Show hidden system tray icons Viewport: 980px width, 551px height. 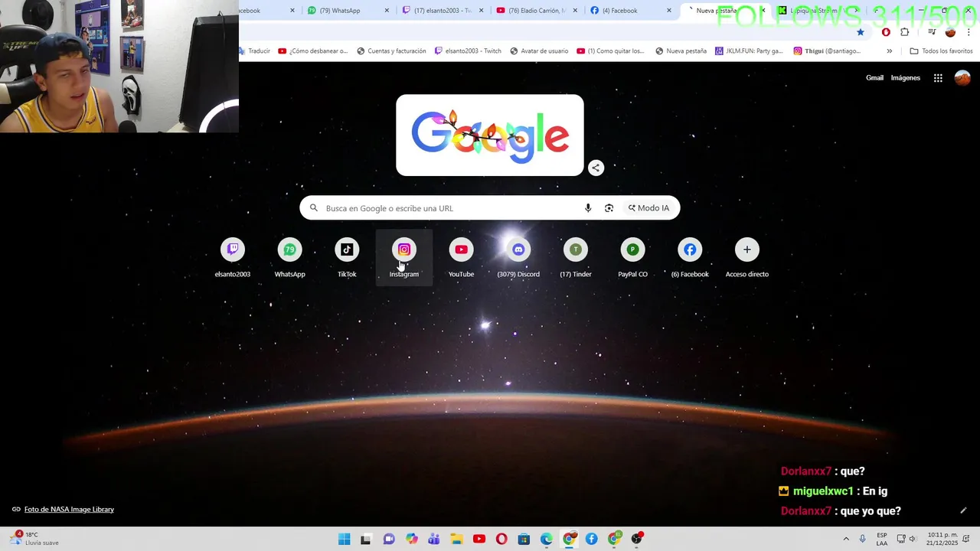click(846, 539)
